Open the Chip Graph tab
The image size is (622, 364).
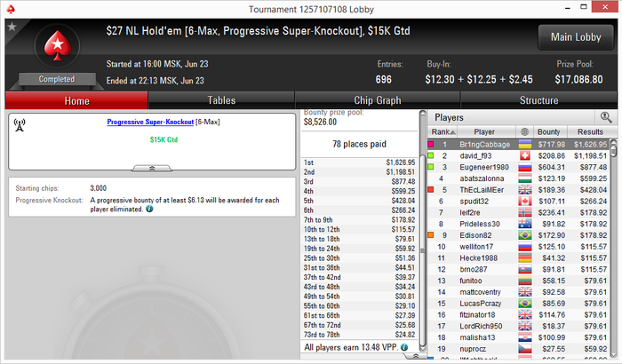(378, 100)
